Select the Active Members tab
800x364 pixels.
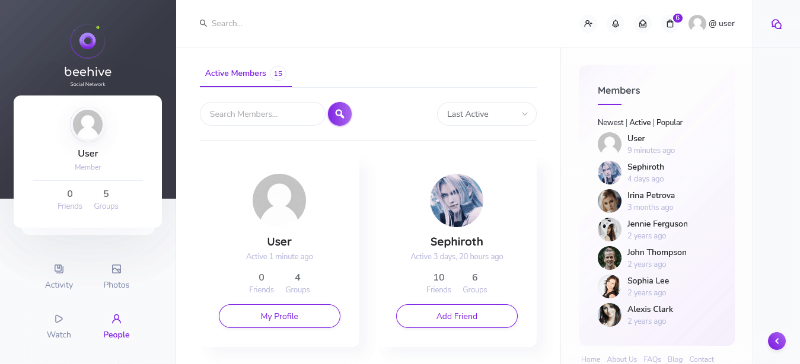245,74
